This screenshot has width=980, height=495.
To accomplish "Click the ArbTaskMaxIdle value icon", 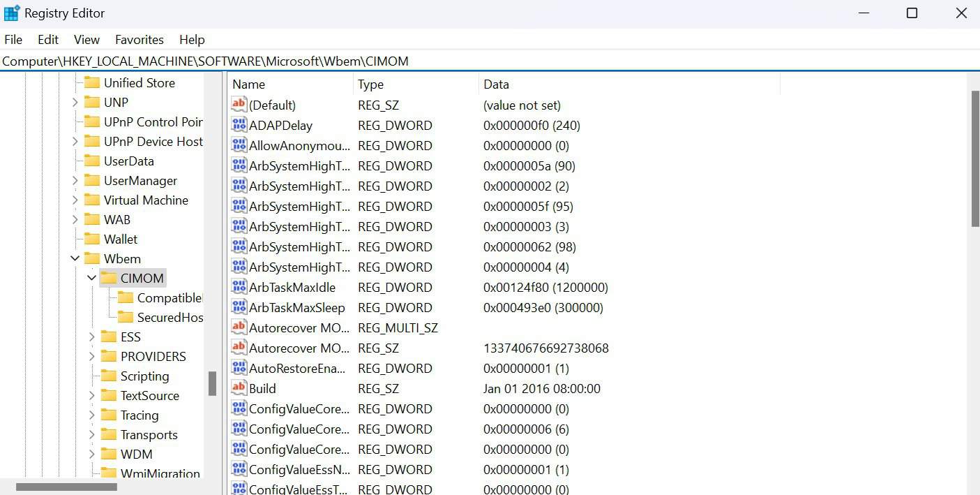I will point(239,287).
